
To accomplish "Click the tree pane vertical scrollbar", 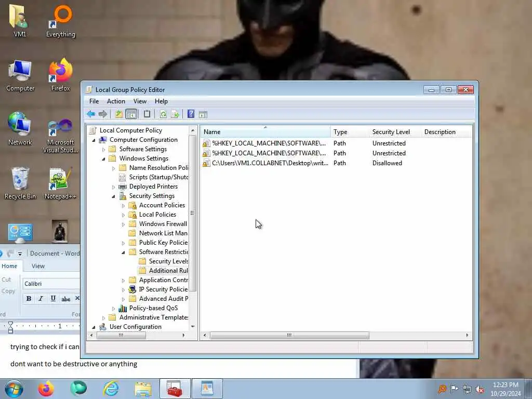I will pos(192,213).
